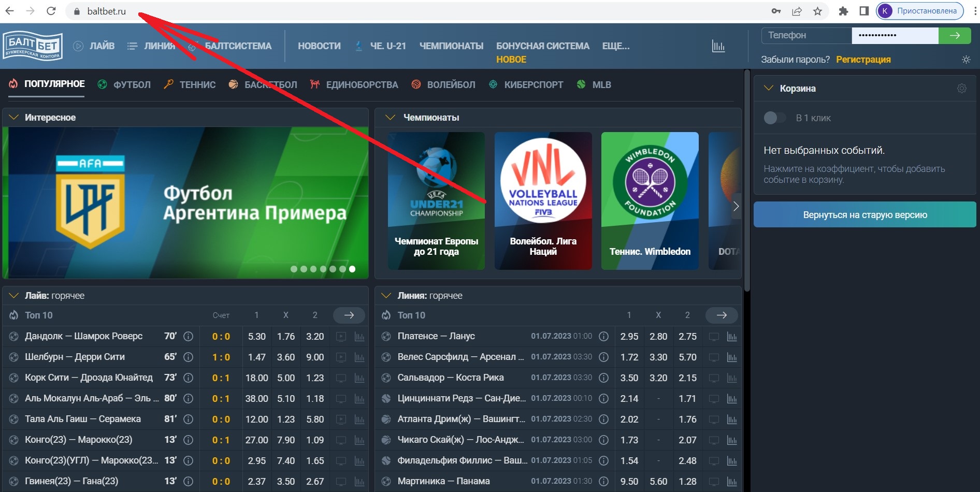Image resolution: width=980 pixels, height=492 pixels.
Task: Select the ЕДИНОБОРСТВА tab
Action: click(354, 84)
